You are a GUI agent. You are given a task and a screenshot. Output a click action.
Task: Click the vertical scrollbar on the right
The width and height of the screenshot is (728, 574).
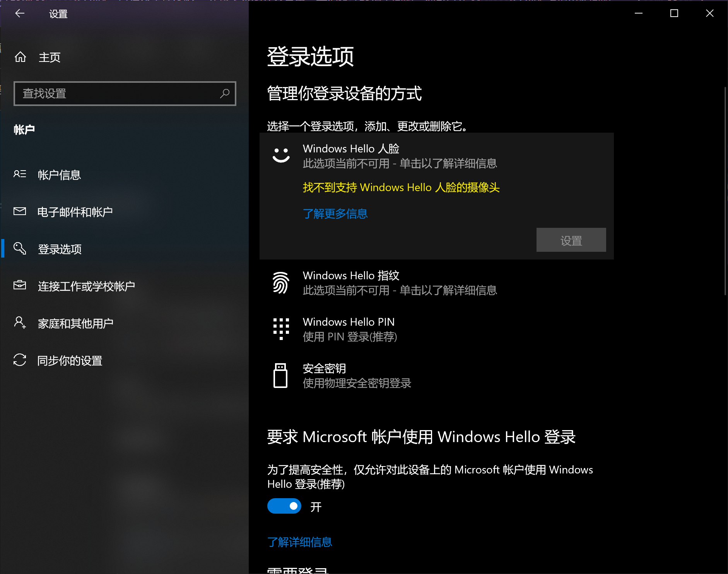725,191
